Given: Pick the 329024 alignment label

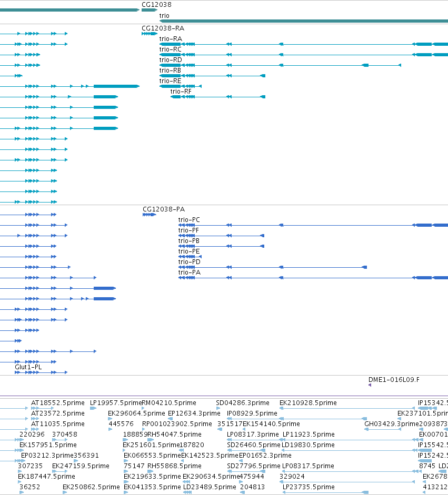Looking at the screenshot, I should pyautogui.click(x=292, y=477).
